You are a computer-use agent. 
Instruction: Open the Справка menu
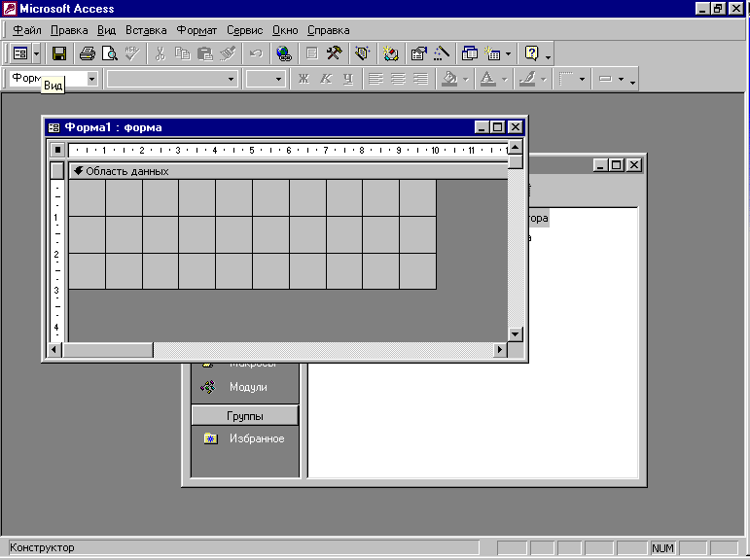[328, 30]
